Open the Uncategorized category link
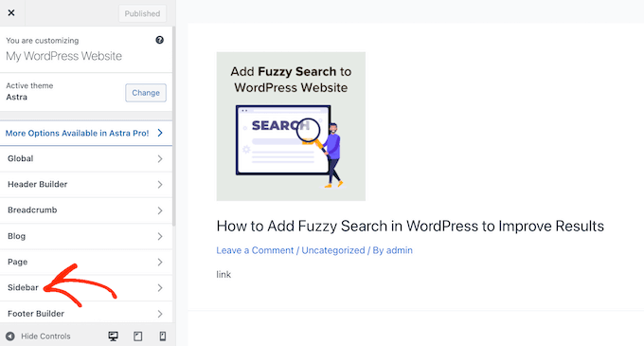This screenshot has width=644, height=346. point(333,250)
